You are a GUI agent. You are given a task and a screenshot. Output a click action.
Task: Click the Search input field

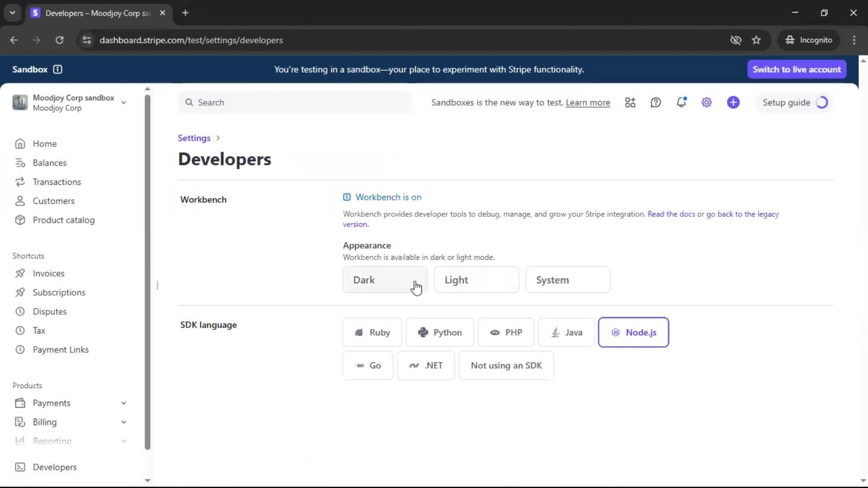click(295, 103)
